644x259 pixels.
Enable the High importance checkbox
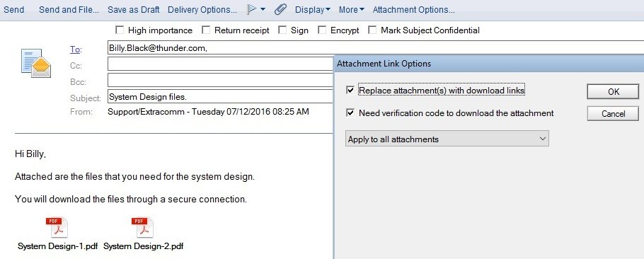(120, 30)
